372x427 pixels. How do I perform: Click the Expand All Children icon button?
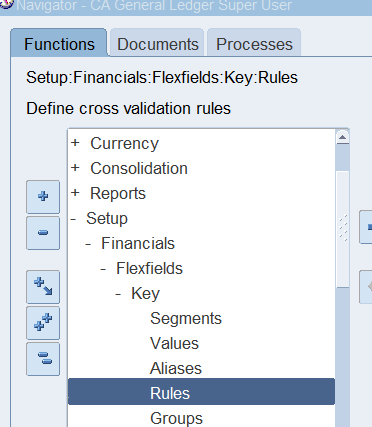click(43, 287)
